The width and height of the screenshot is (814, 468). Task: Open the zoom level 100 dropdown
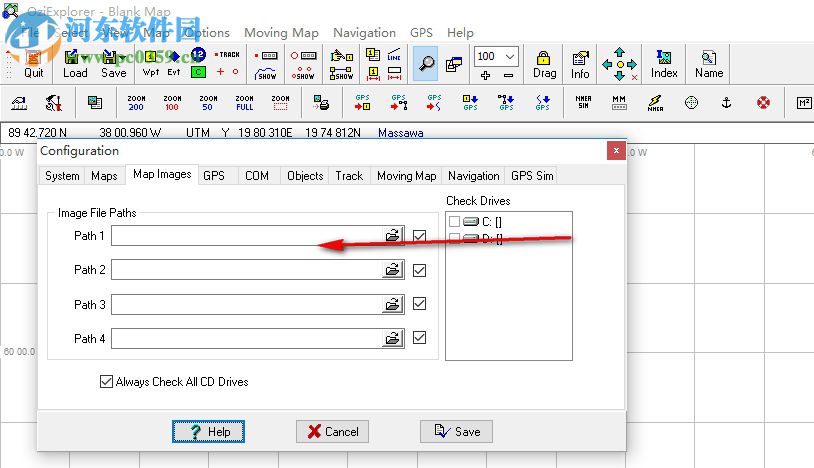[510, 56]
